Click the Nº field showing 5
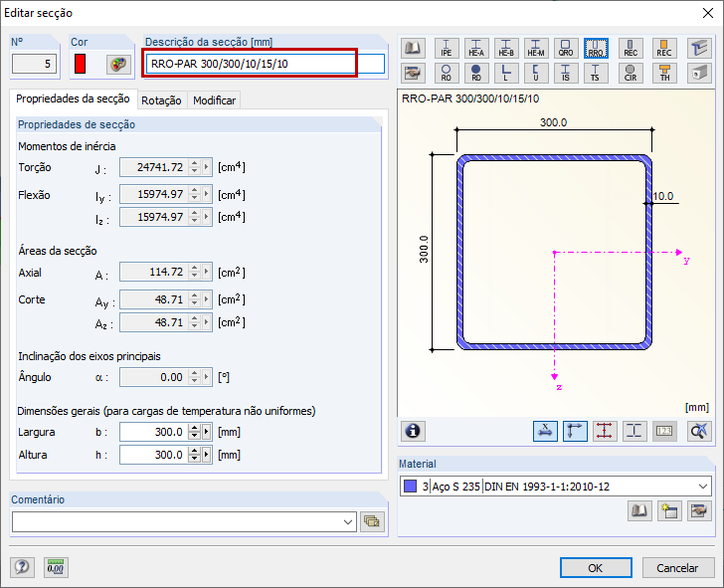The height and width of the screenshot is (588, 724). [x=34, y=64]
